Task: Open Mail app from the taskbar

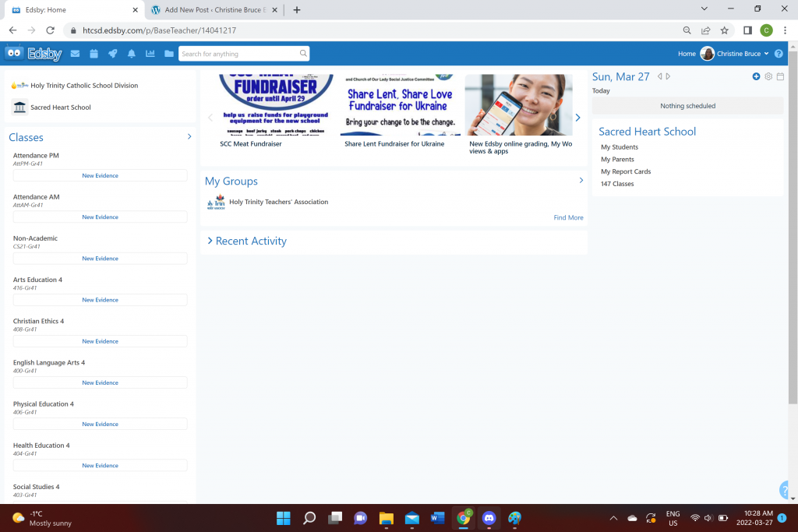Action: point(411,518)
